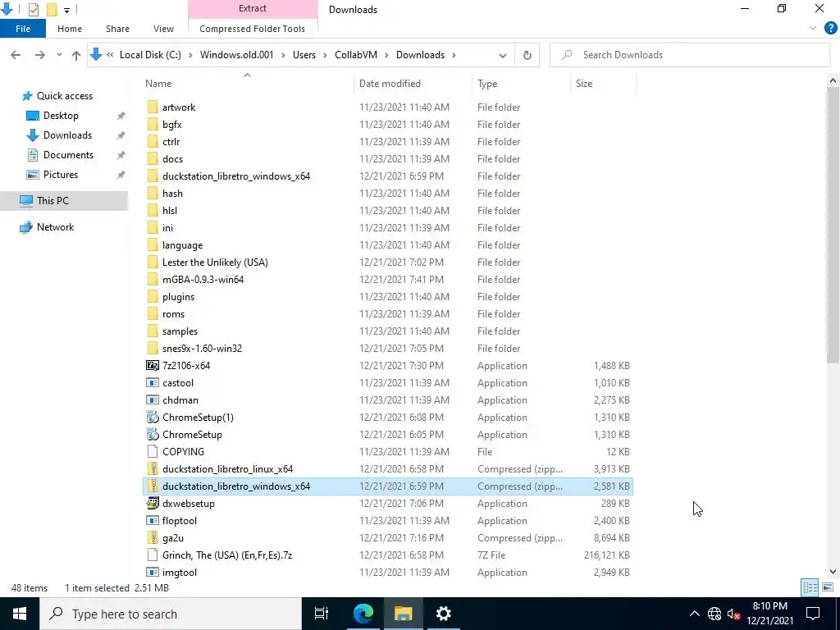
Task: Select the mGBA-0.9.3-win64 folder icon
Action: (x=153, y=280)
